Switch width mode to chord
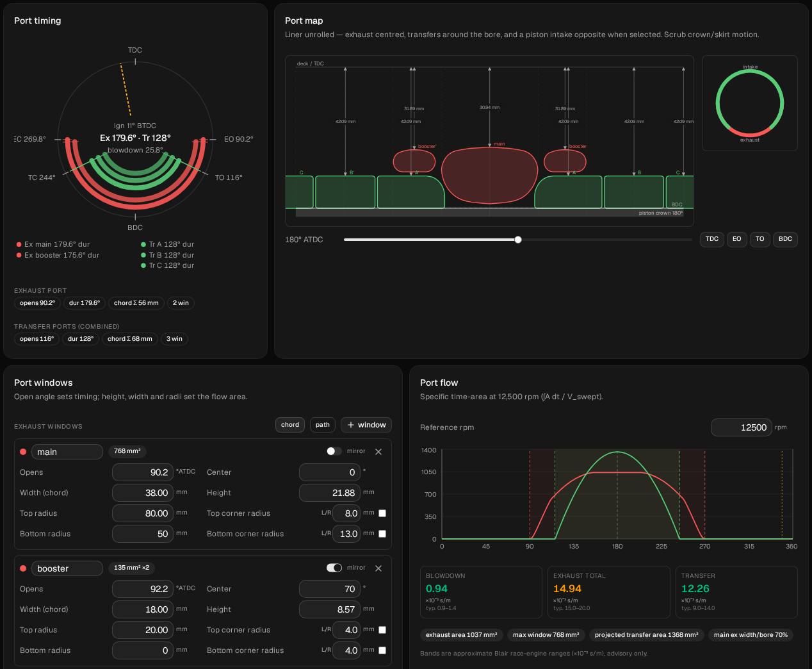Screen dimensions: 812x669 tap(290, 425)
